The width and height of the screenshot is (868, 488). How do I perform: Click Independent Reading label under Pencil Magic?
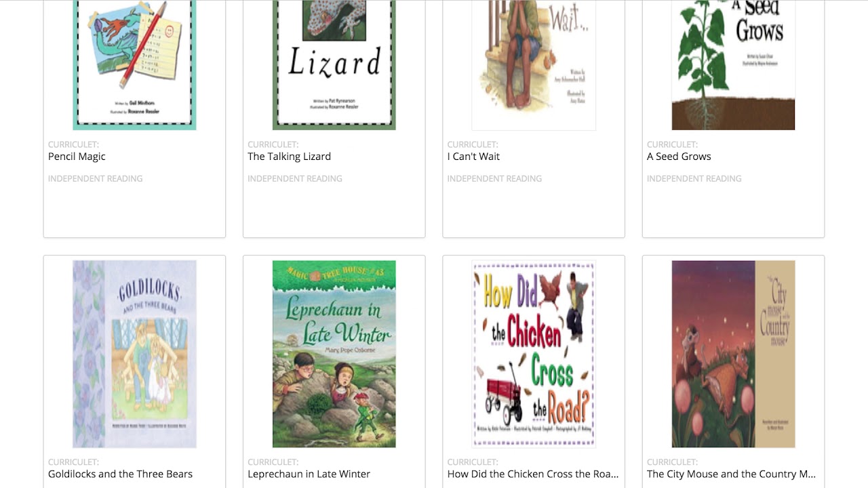point(95,179)
